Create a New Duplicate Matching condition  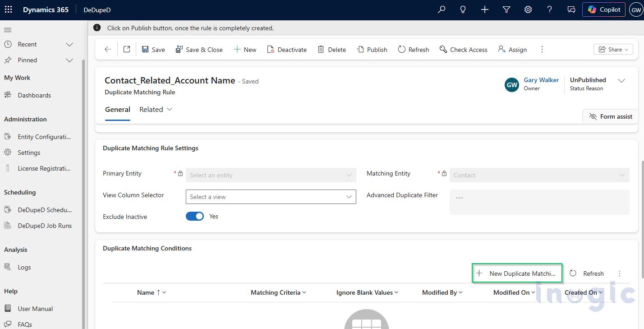[x=517, y=273]
